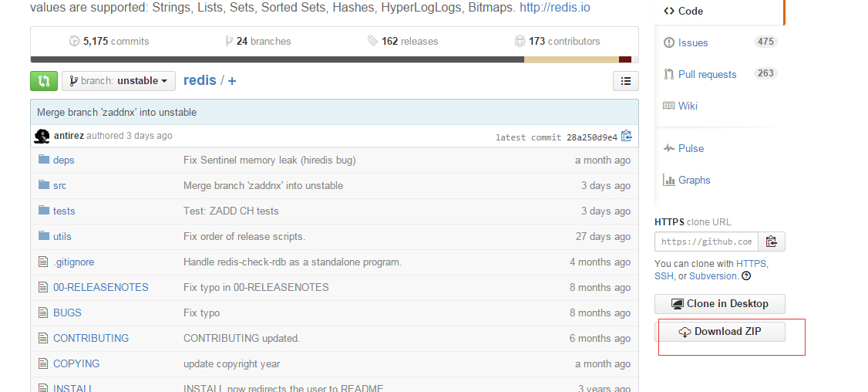
Task: Click the clone help question mark icon
Action: tap(746, 276)
